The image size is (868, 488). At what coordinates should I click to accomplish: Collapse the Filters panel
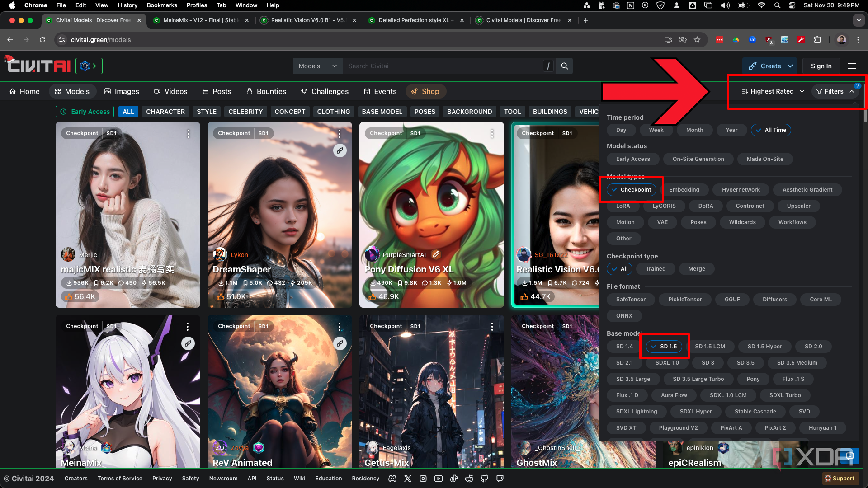coord(835,91)
